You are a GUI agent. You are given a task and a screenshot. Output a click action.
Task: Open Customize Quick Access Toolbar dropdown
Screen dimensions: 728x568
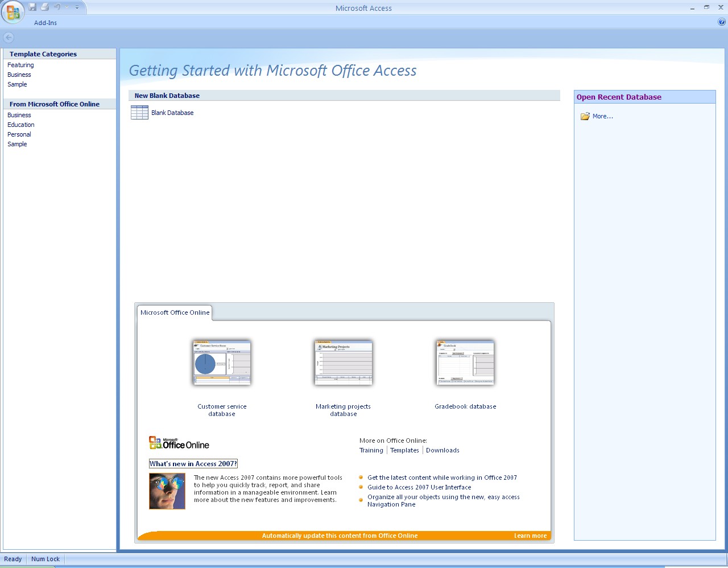click(x=77, y=7)
